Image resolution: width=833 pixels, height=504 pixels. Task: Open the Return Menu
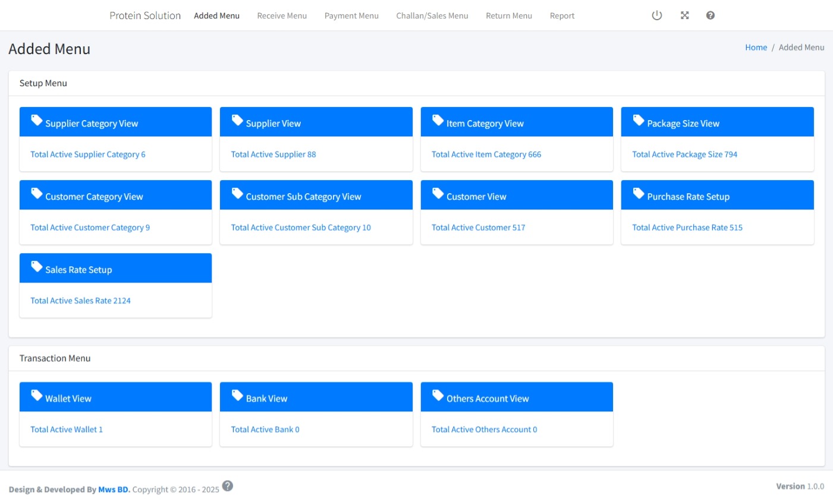tap(509, 15)
